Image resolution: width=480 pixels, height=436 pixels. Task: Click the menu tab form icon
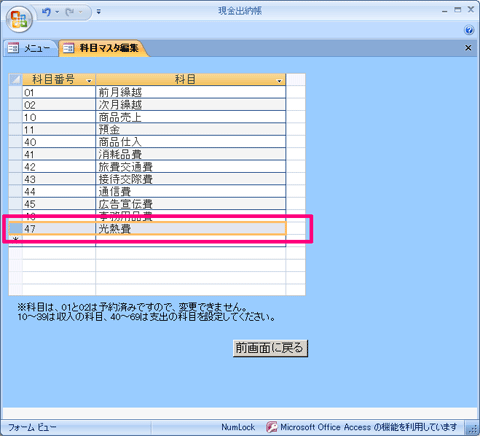coord(13,48)
